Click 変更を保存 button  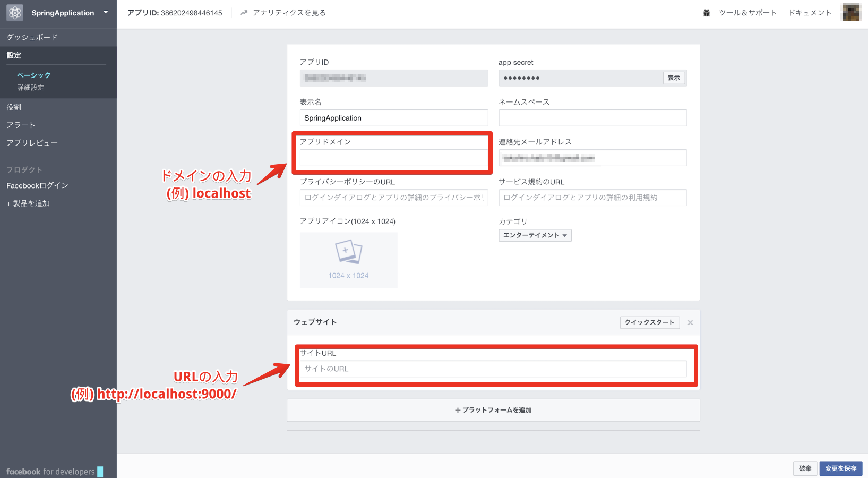tap(841, 468)
